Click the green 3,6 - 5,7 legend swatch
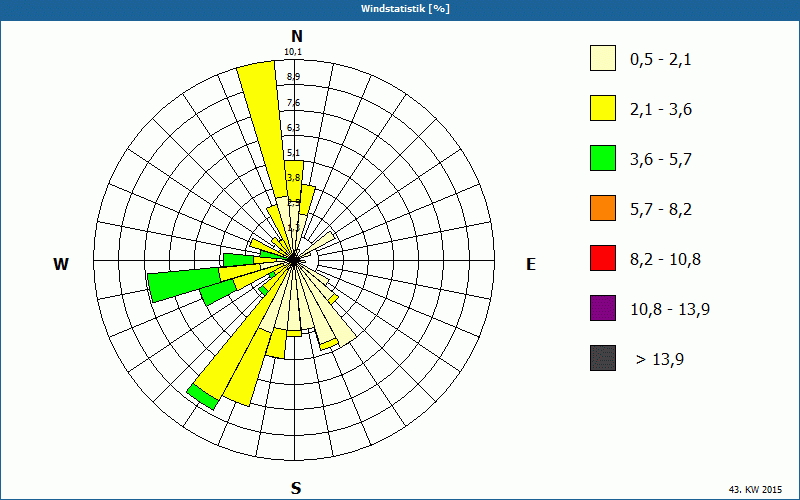 [603, 158]
